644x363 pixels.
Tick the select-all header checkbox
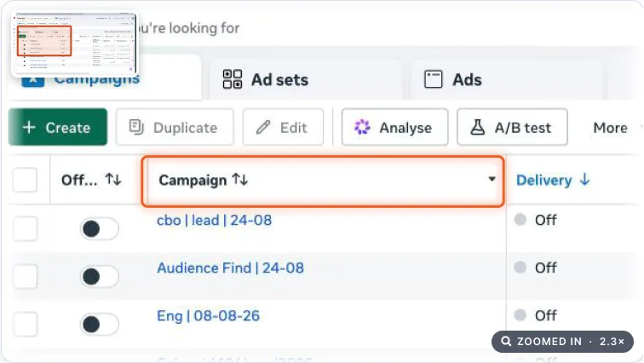tap(25, 180)
